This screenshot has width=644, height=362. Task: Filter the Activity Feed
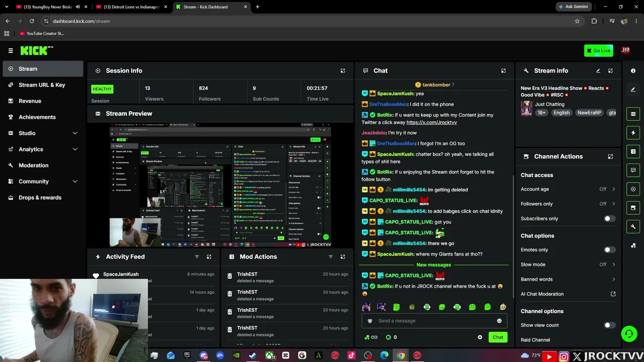(x=197, y=257)
